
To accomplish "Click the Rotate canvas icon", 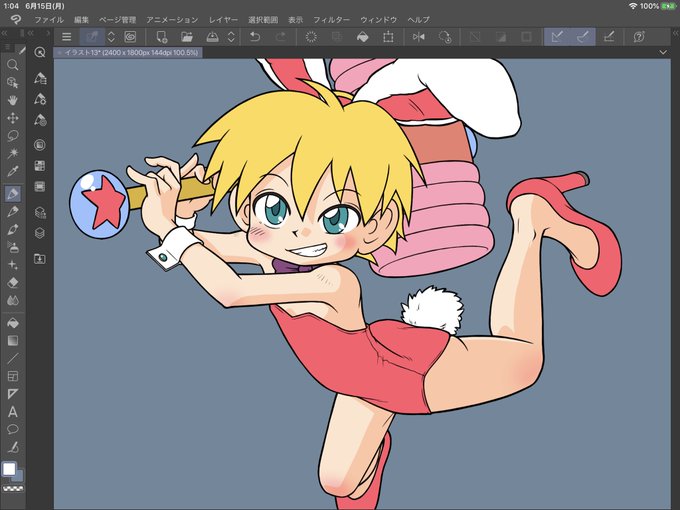I will (x=445, y=37).
